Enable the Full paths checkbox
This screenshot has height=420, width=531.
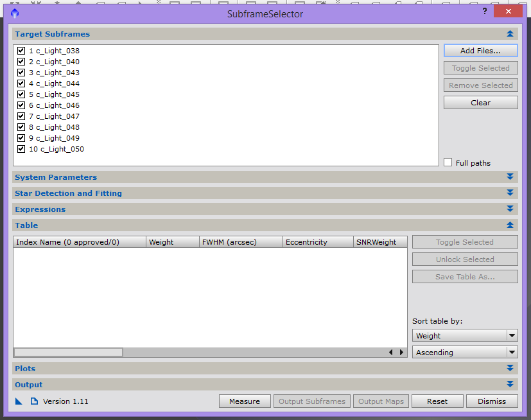pos(448,162)
